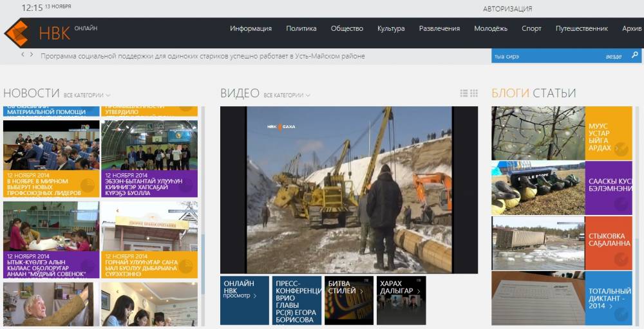Open 'Онлайн НВК просмотр' video tile

pos(244,300)
